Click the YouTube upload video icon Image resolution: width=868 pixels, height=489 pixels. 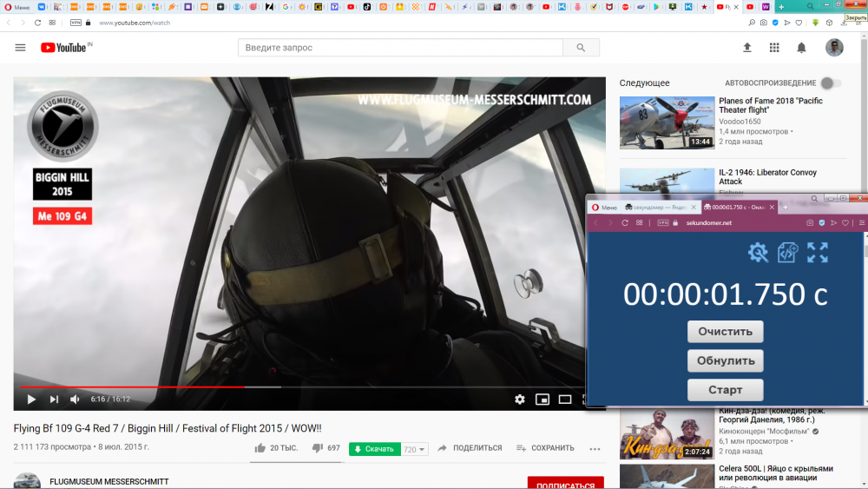click(746, 48)
